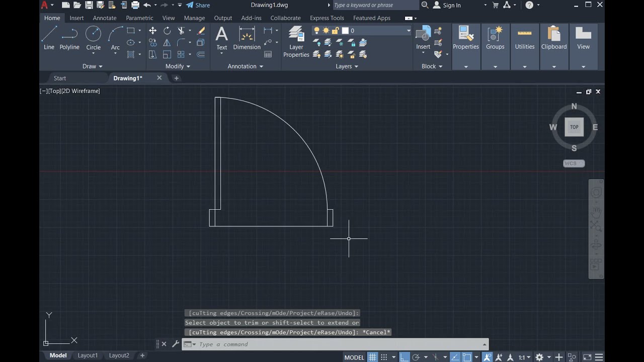Click Sign In

tap(447, 5)
